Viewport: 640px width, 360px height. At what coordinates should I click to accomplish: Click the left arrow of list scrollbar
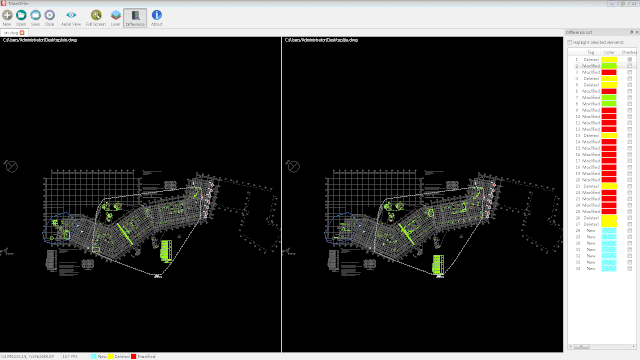[570, 347]
